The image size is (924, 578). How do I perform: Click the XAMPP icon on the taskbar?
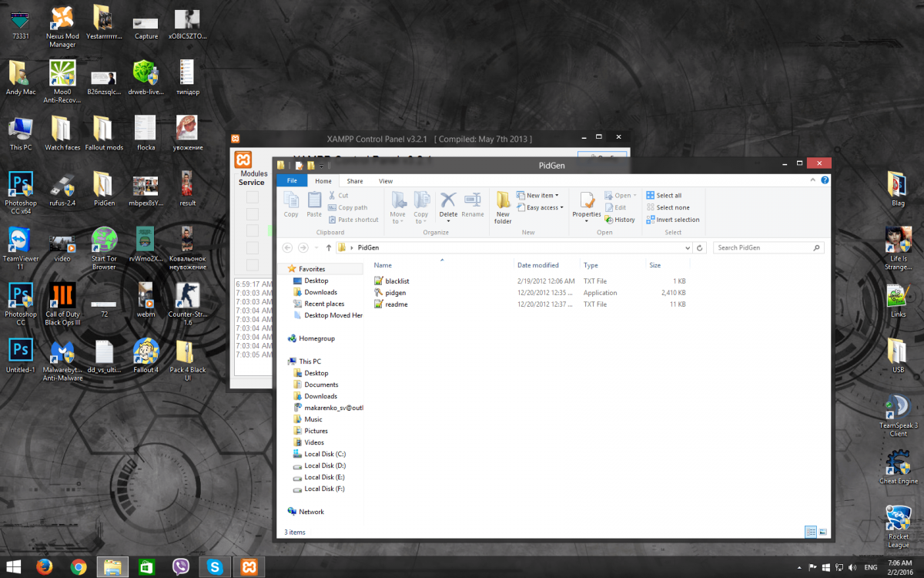pyautogui.click(x=249, y=567)
